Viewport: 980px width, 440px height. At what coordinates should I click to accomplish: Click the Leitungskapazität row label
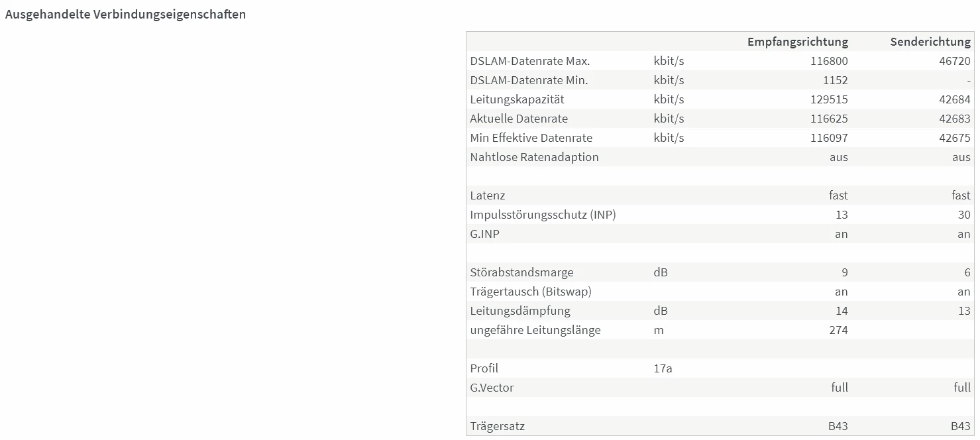(517, 99)
